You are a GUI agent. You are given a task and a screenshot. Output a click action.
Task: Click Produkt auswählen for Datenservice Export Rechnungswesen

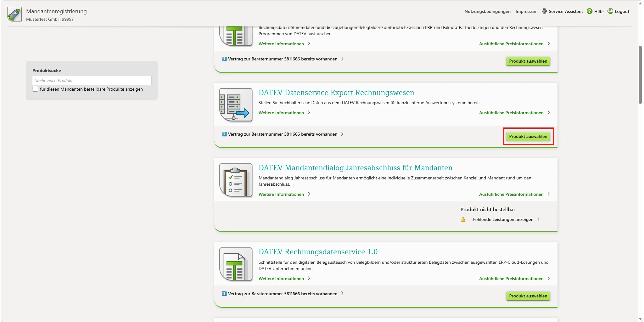[528, 136]
